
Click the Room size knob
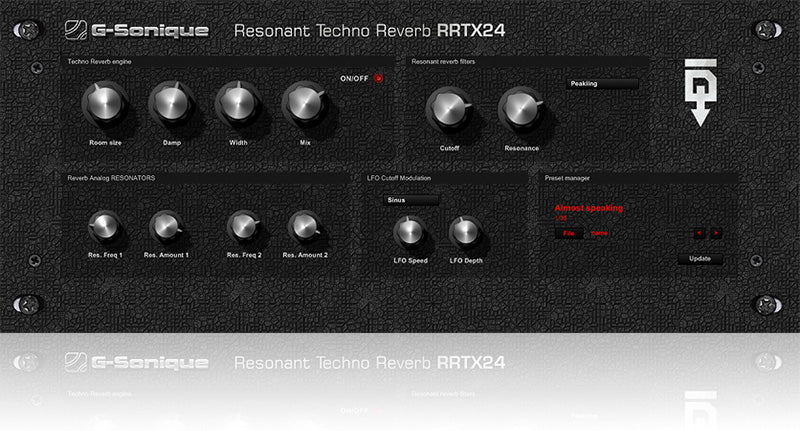click(x=105, y=104)
